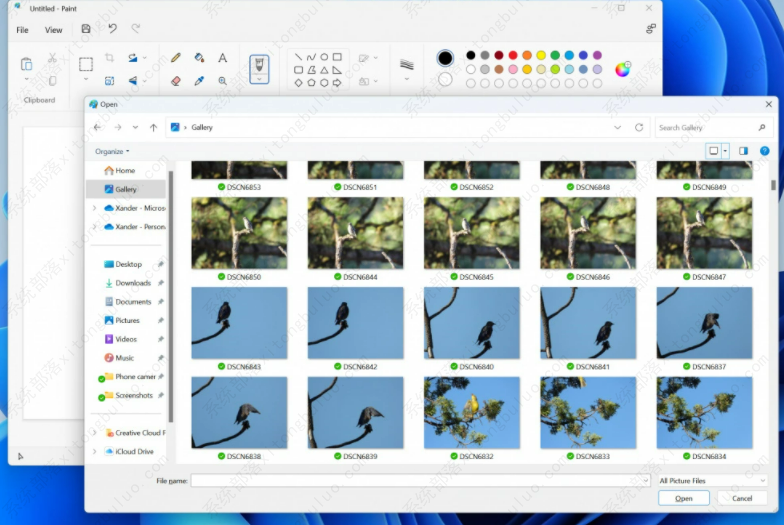Click the Cut scissors icon
Screen dimensions: 784x525
[52, 58]
